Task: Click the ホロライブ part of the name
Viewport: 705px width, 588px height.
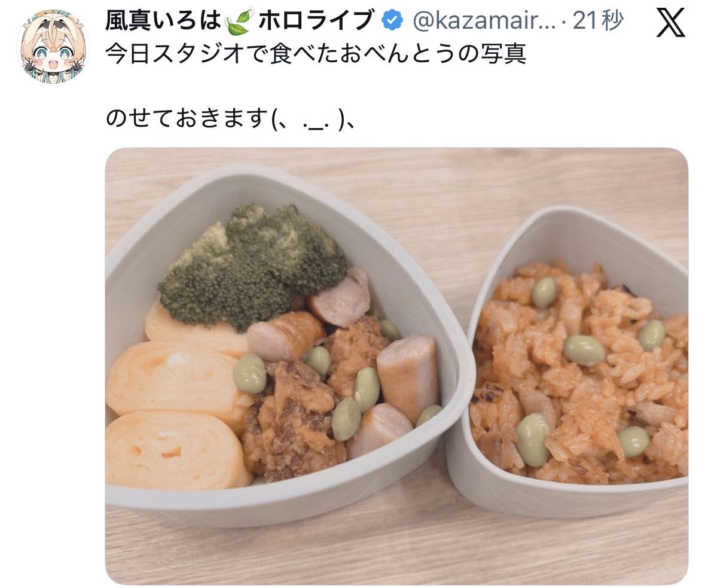Action: pos(315,21)
